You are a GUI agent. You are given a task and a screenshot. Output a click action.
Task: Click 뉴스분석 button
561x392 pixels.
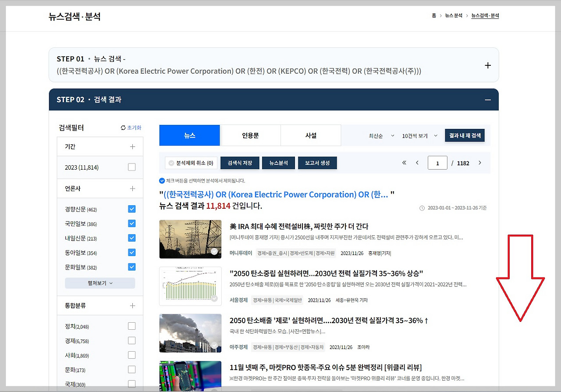point(278,163)
